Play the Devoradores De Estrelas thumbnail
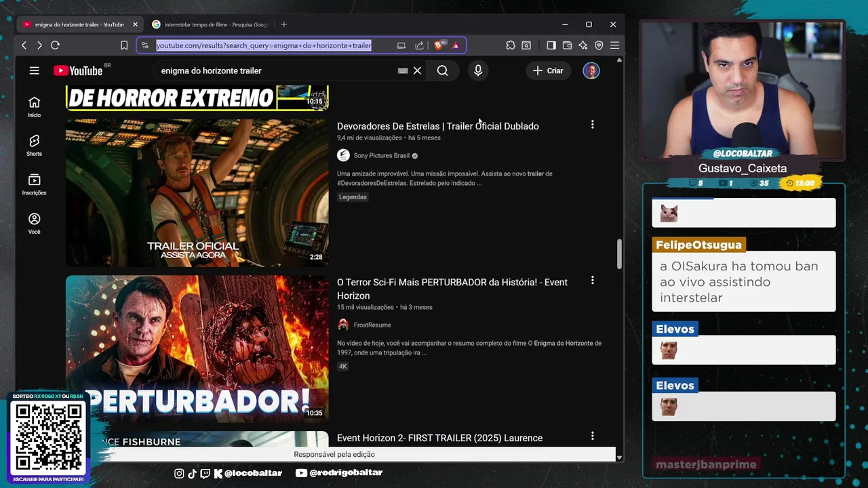This screenshot has height=488, width=868. (x=197, y=193)
